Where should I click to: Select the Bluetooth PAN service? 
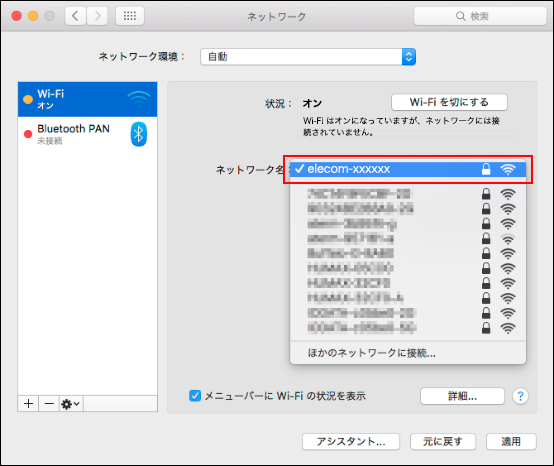click(x=87, y=134)
